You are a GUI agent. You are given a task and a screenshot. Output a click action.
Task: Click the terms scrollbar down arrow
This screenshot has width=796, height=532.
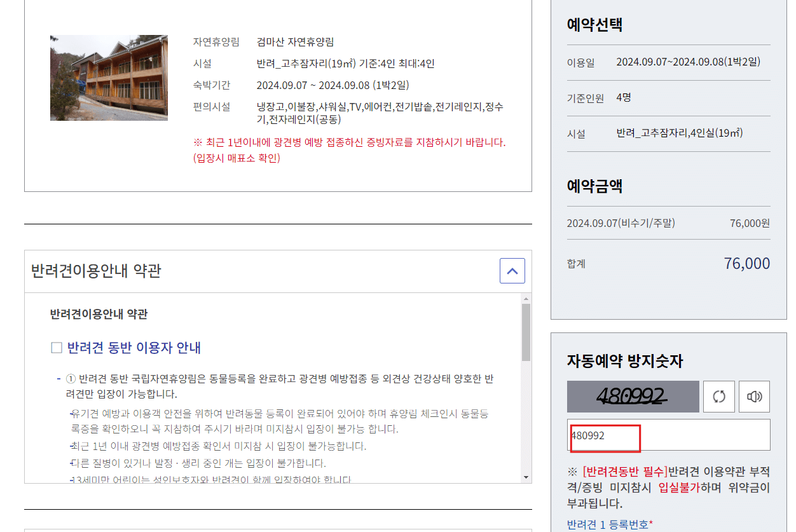click(x=526, y=477)
